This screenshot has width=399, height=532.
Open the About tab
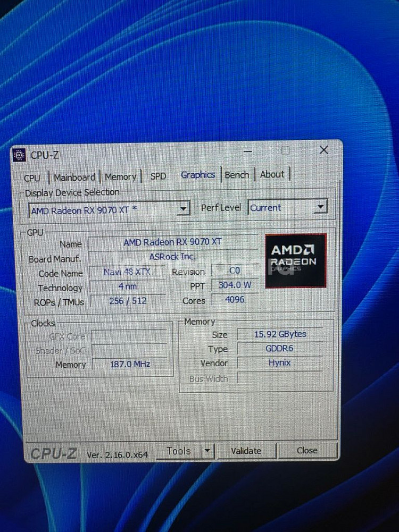pyautogui.click(x=272, y=174)
